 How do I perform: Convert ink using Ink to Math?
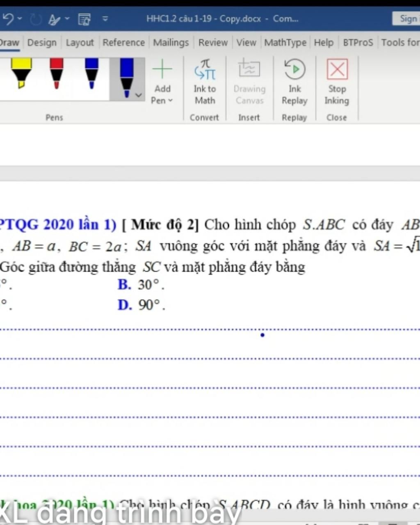pyautogui.click(x=205, y=82)
